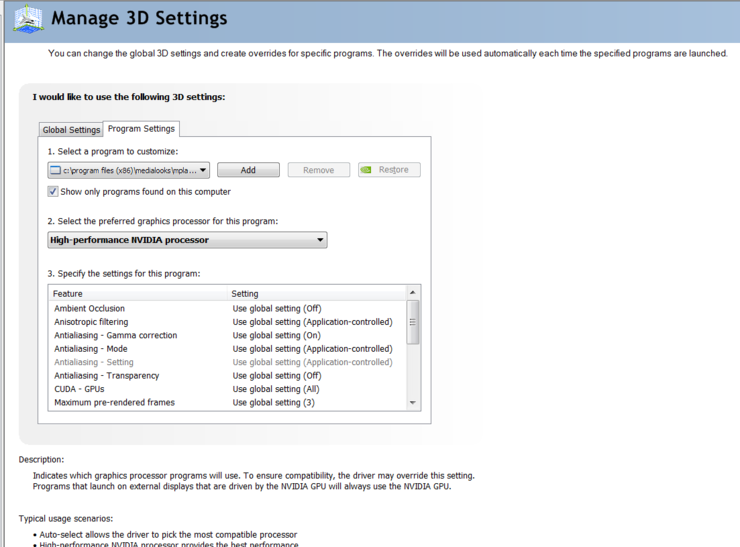Image resolution: width=740 pixels, height=547 pixels.
Task: Select the Anisotropic filtering feature row
Action: pyautogui.click(x=227, y=322)
